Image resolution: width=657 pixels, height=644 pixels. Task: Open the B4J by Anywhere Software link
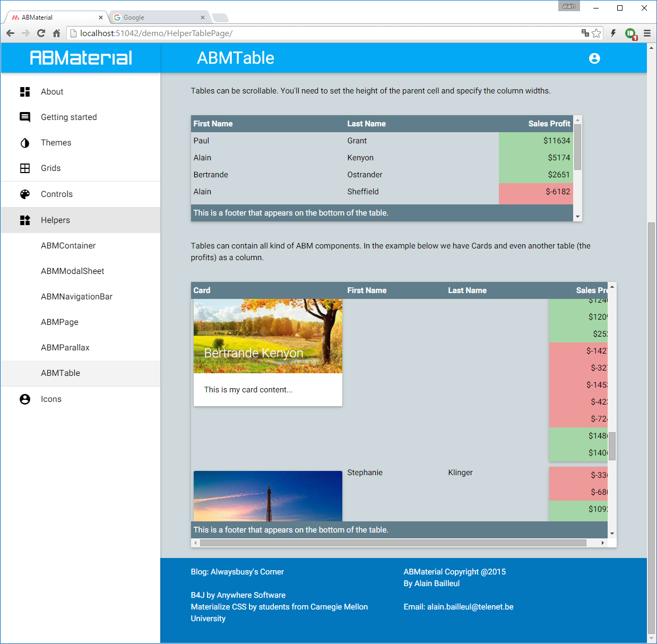(238, 595)
